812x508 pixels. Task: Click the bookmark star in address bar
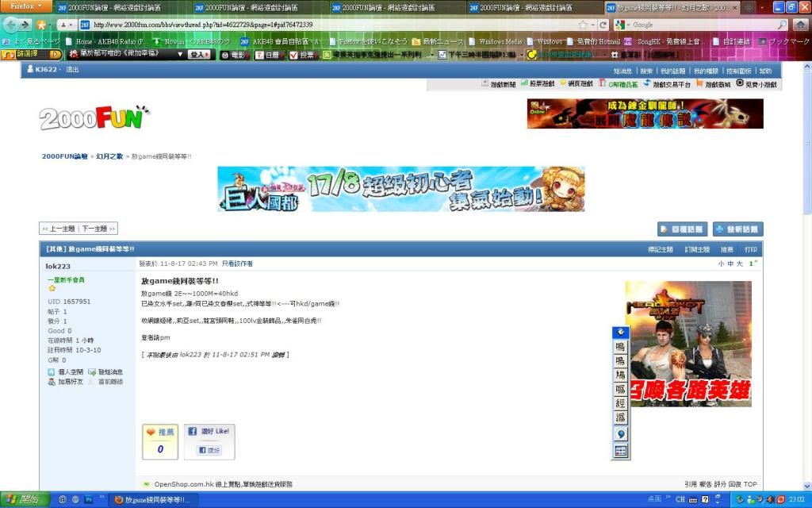(583, 25)
